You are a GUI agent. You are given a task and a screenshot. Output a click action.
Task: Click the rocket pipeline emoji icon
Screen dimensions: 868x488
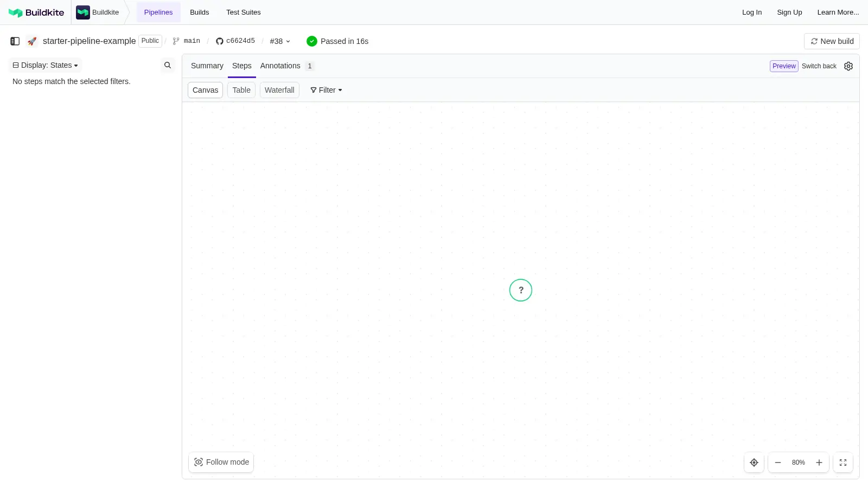32,41
